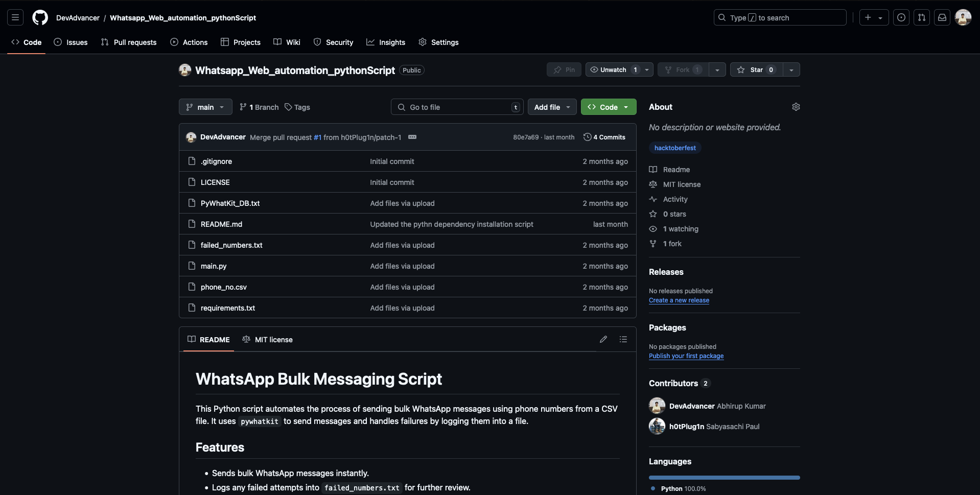980x495 pixels.
Task: Expand the commit message ellipsis
Action: [x=412, y=137]
